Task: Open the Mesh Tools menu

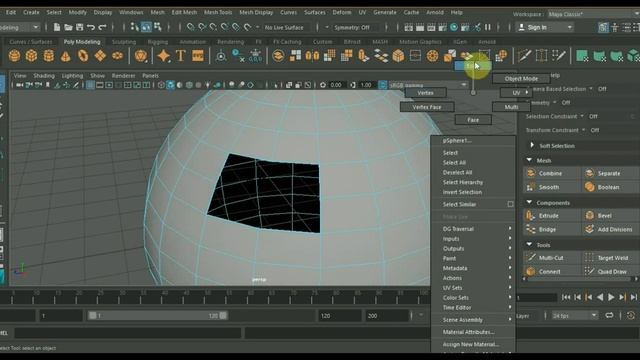Action: pos(218,12)
